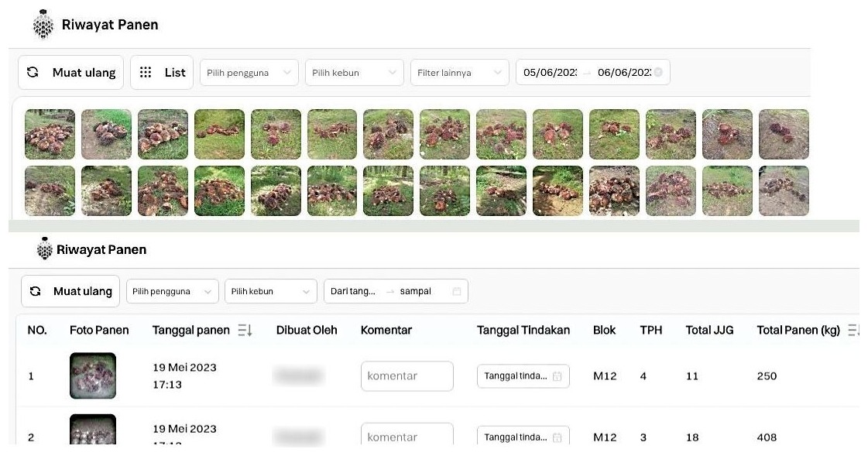Open the Pilih pengguna dropdown in top panel
Screen dimensions: 868x456
point(249,73)
